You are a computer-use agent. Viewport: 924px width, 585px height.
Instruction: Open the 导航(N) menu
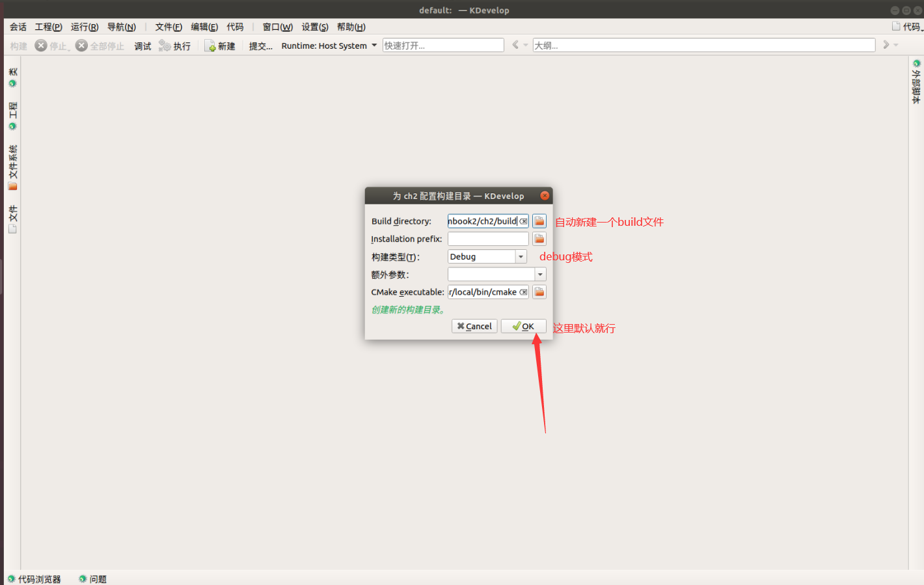(122, 27)
